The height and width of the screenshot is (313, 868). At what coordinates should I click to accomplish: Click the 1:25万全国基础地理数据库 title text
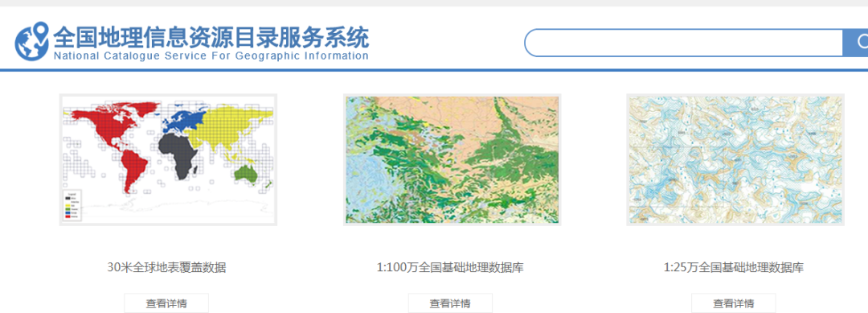point(734,268)
